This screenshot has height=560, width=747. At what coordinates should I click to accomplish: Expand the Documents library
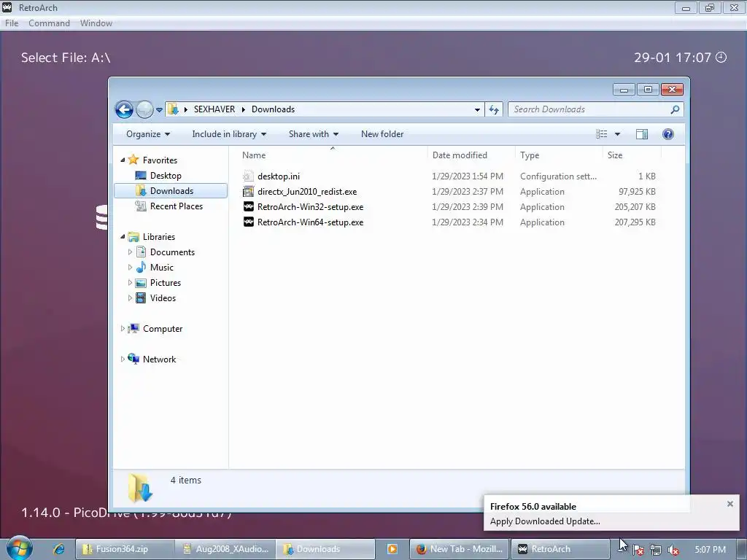click(130, 252)
